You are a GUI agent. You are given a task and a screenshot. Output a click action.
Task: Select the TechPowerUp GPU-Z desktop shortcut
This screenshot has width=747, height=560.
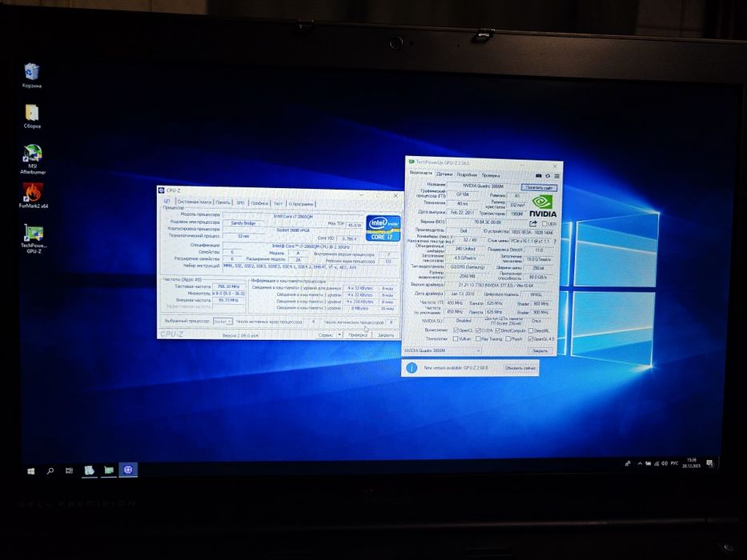coord(34,238)
